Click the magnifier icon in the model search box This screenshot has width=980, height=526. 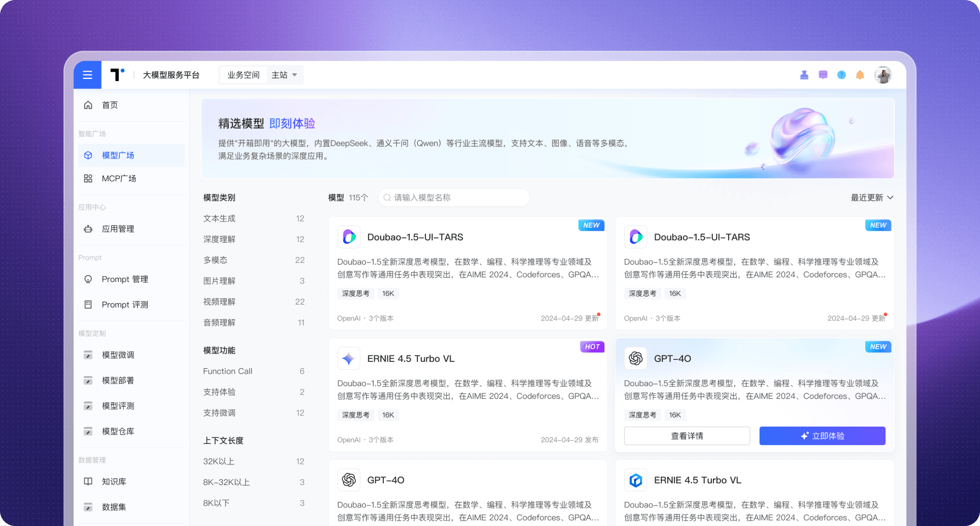(x=387, y=198)
